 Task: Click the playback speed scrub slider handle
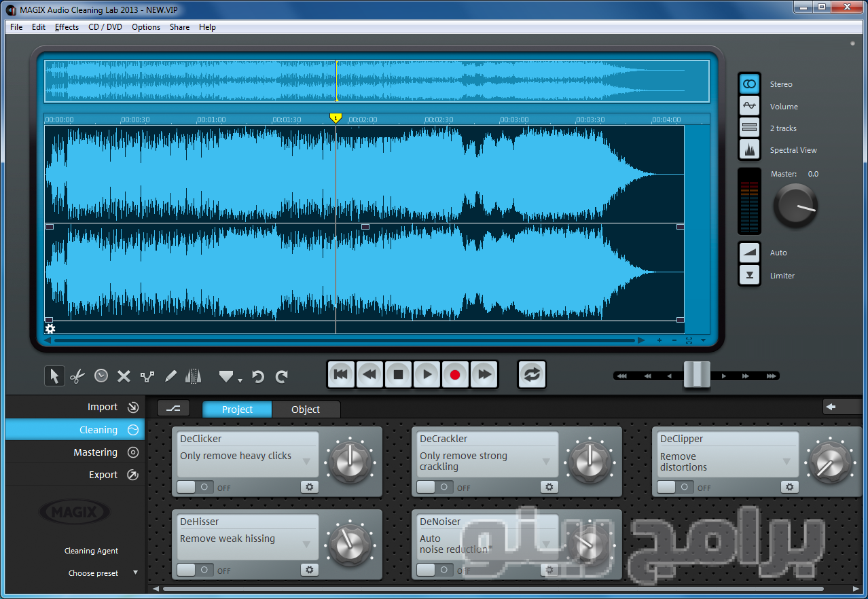[x=696, y=375]
